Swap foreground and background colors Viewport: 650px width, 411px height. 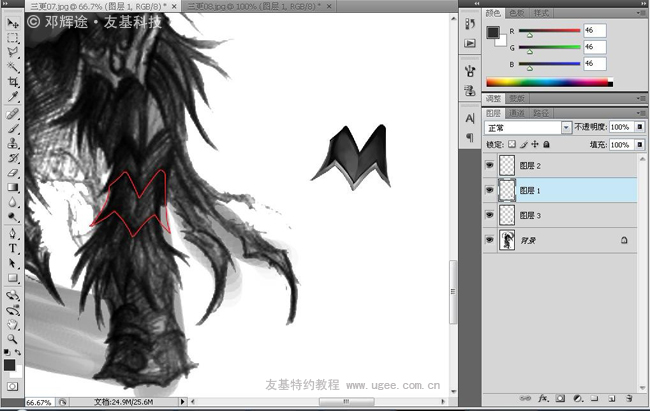[x=18, y=352]
